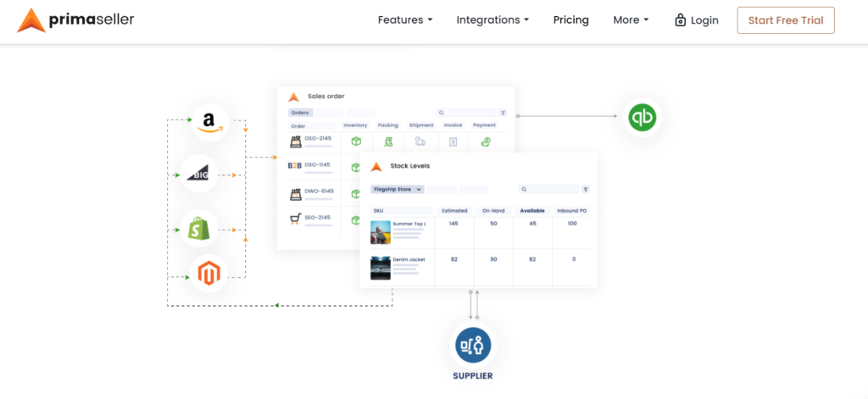Select the Orders tab in Sales order
The height and width of the screenshot is (399, 868).
pyautogui.click(x=300, y=113)
